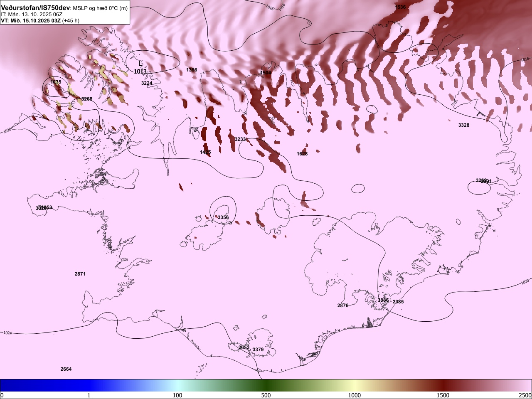532x399 pixels.
Task: Click the '100' tick on the color scale
Action: [x=177, y=395]
